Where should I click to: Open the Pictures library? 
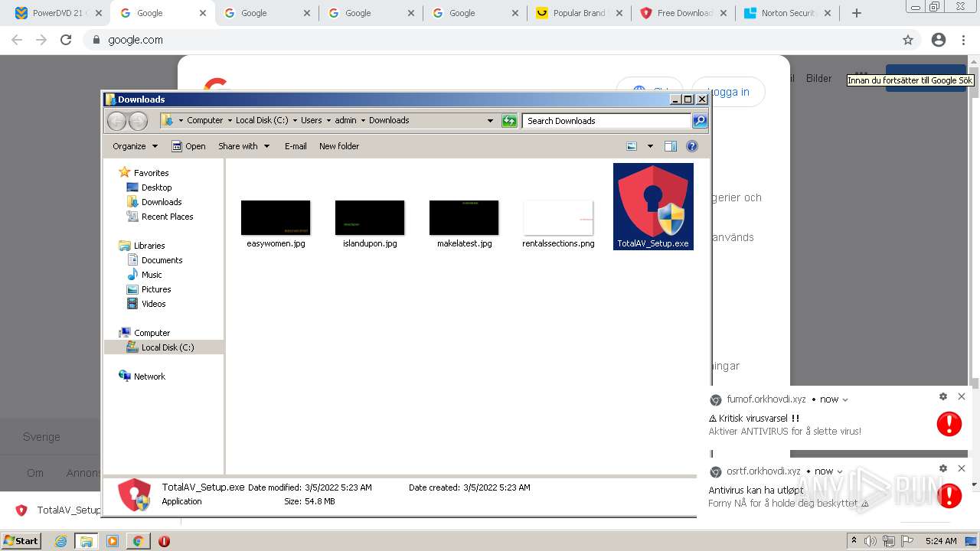[156, 289]
